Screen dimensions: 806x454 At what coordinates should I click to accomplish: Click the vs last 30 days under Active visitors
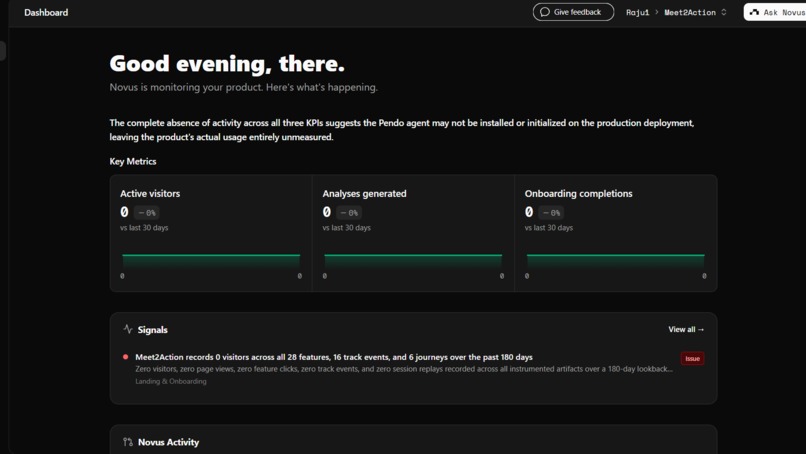[x=144, y=227]
